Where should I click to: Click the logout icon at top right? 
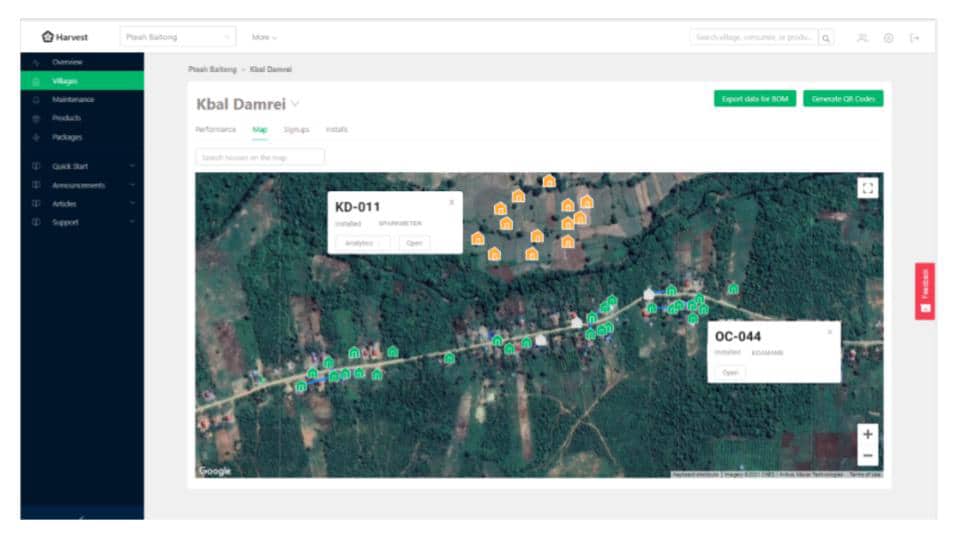[x=914, y=37]
